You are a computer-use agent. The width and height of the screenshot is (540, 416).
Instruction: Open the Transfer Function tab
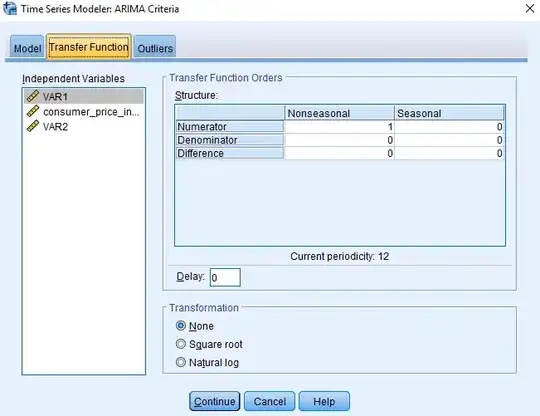tap(89, 47)
